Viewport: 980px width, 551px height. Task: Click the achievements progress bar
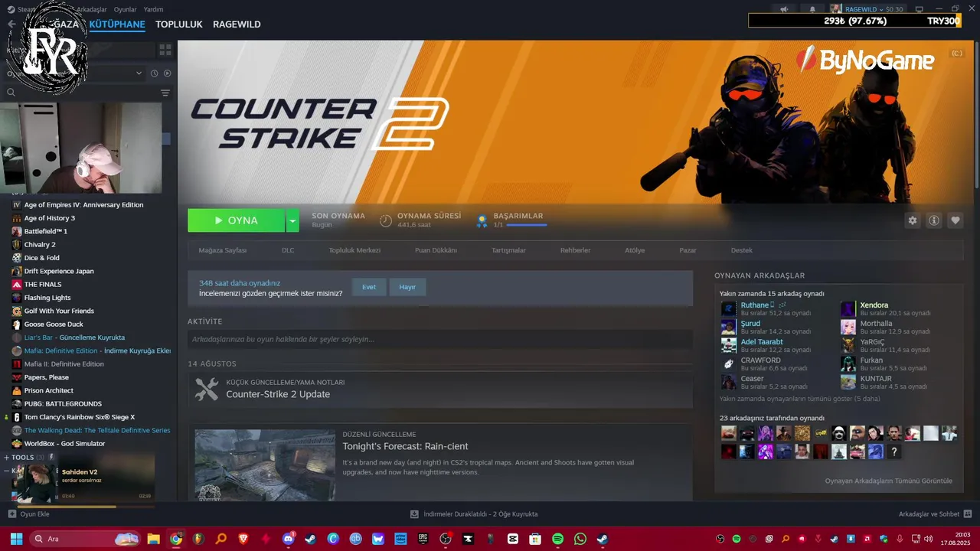coord(526,225)
